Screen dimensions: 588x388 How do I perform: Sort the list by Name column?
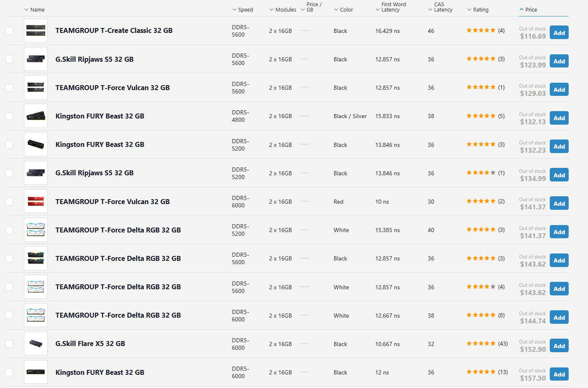35,9
